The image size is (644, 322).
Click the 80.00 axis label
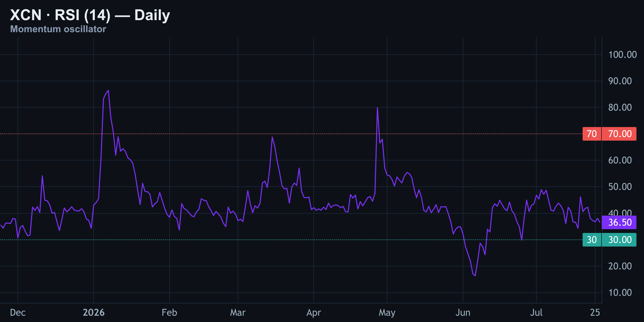click(x=620, y=107)
